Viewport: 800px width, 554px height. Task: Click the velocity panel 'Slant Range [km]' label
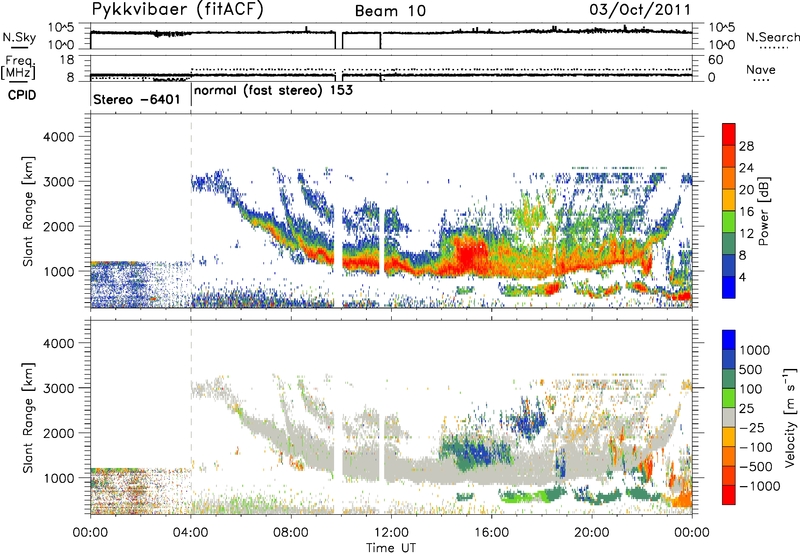[28, 417]
